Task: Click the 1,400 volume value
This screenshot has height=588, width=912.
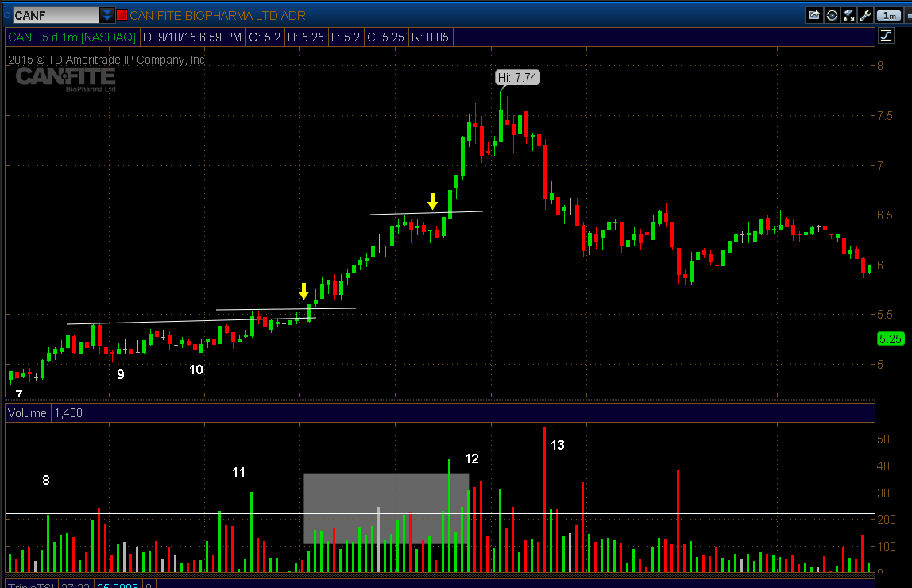Action: [68, 413]
